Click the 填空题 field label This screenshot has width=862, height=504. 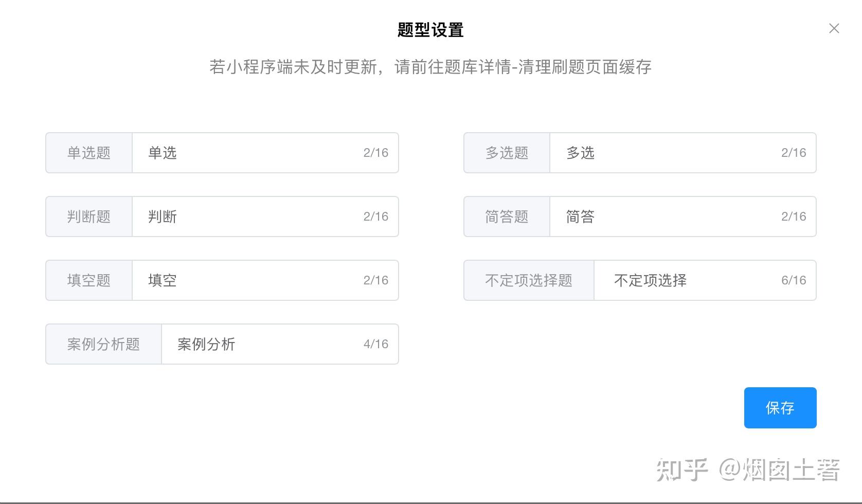coord(89,280)
